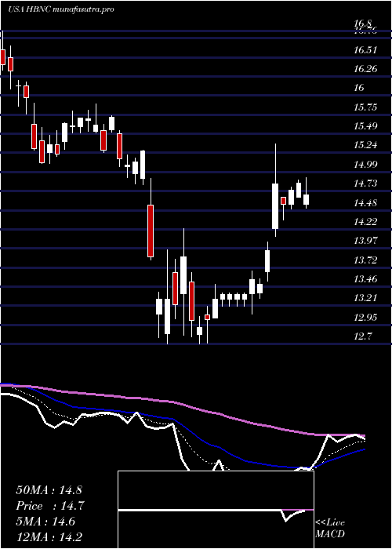Screen dimensions: 392x549
Task: Click the 14.22 price axis label
Action: click(x=365, y=222)
